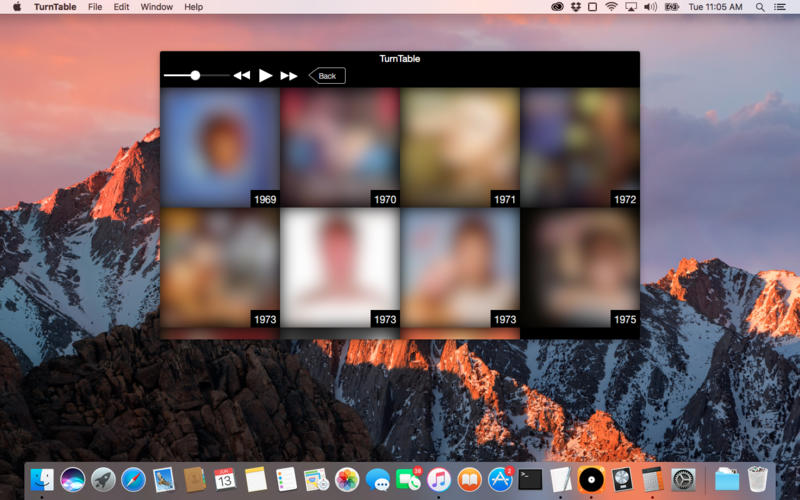Click the fast-forward button
Image resolution: width=800 pixels, height=500 pixels.
(289, 76)
